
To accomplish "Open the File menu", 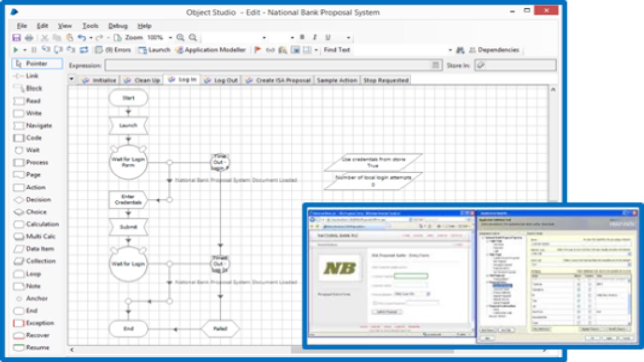I will pos(22,26).
